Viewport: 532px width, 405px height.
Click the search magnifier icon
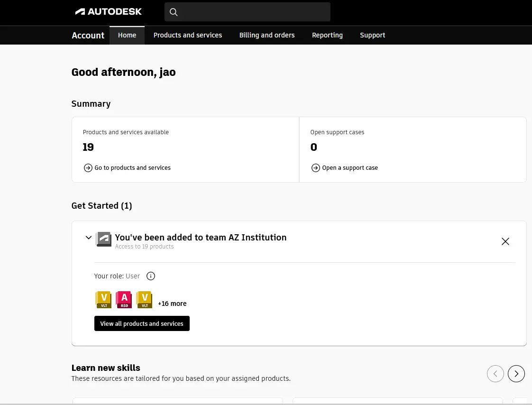click(174, 12)
